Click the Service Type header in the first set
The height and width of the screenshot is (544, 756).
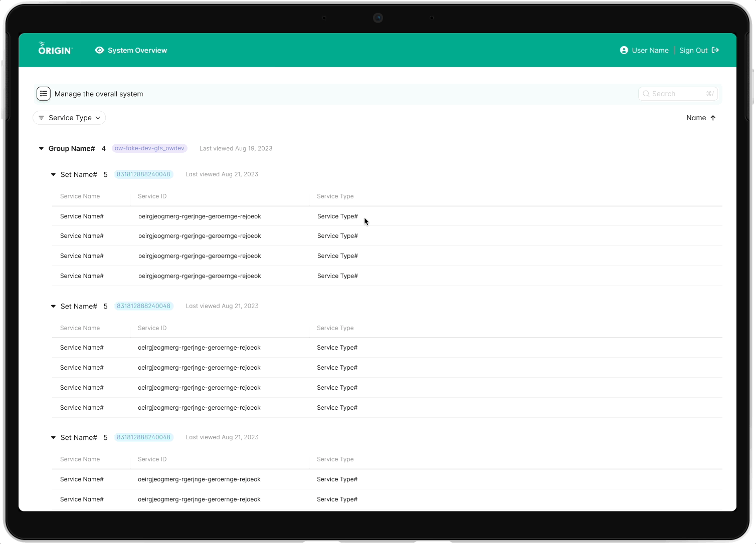pos(335,196)
